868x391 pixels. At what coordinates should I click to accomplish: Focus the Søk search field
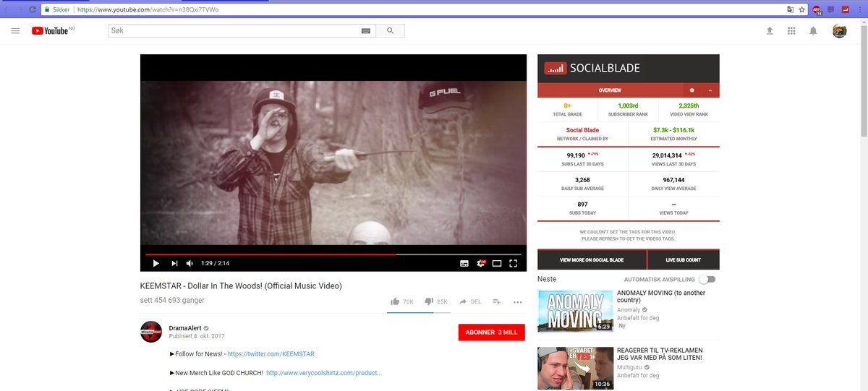234,31
